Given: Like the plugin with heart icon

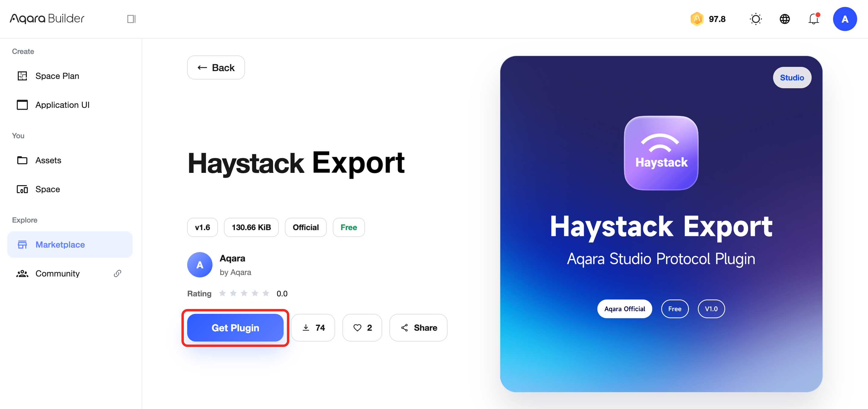Looking at the screenshot, I should [357, 328].
